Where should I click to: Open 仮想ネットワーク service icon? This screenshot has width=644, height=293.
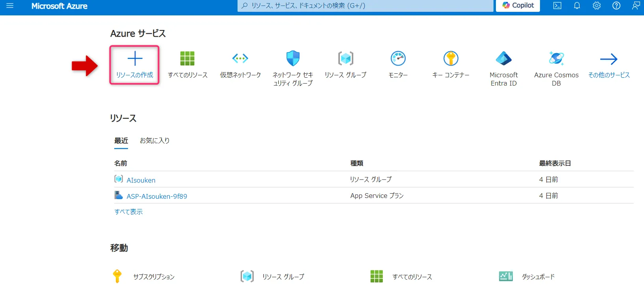[240, 58]
